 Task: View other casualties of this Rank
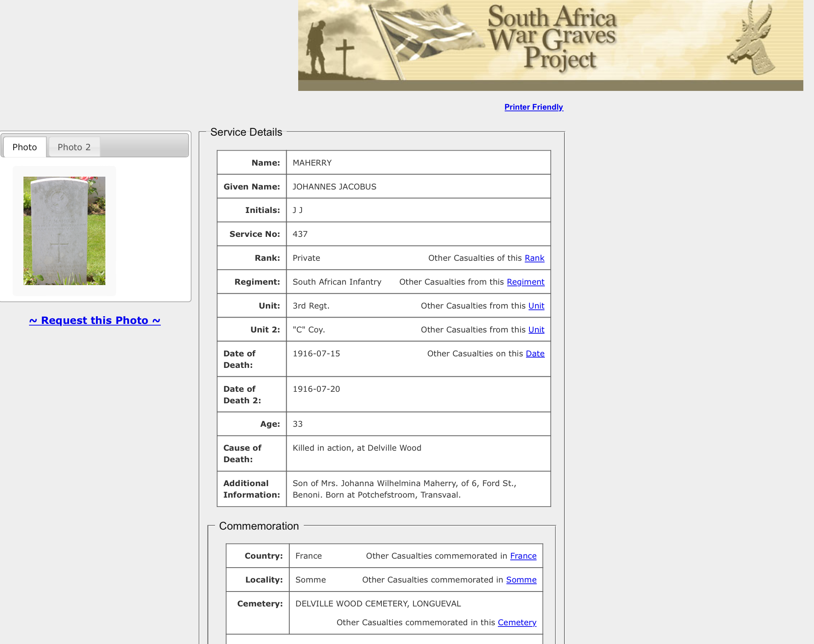(534, 258)
